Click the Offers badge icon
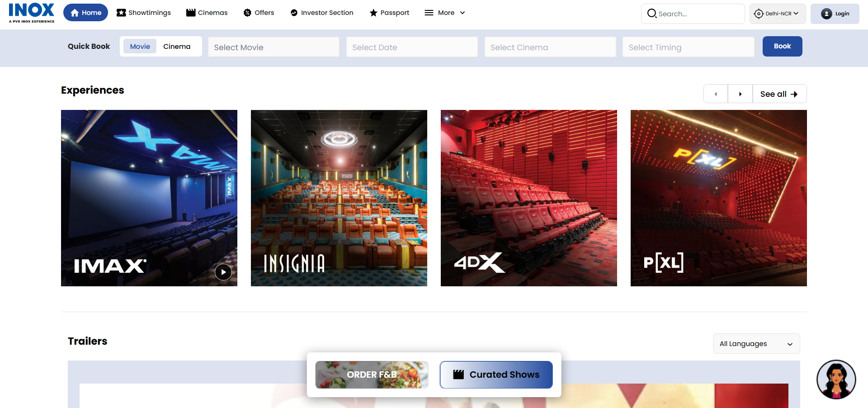This screenshot has height=408, width=868. pos(247,13)
